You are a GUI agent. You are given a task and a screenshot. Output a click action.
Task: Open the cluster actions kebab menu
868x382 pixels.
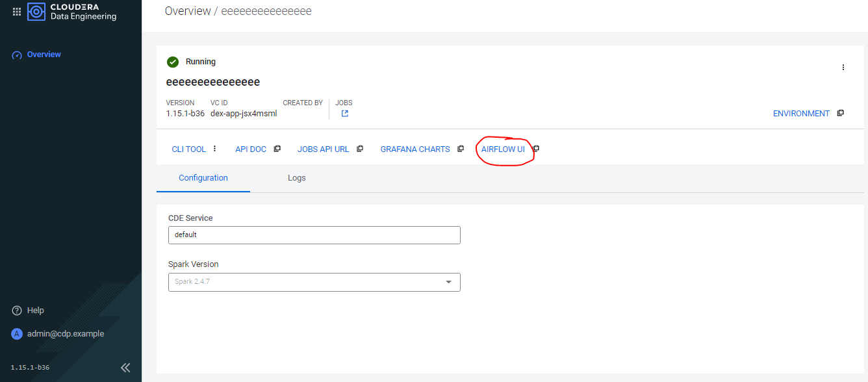(x=843, y=67)
